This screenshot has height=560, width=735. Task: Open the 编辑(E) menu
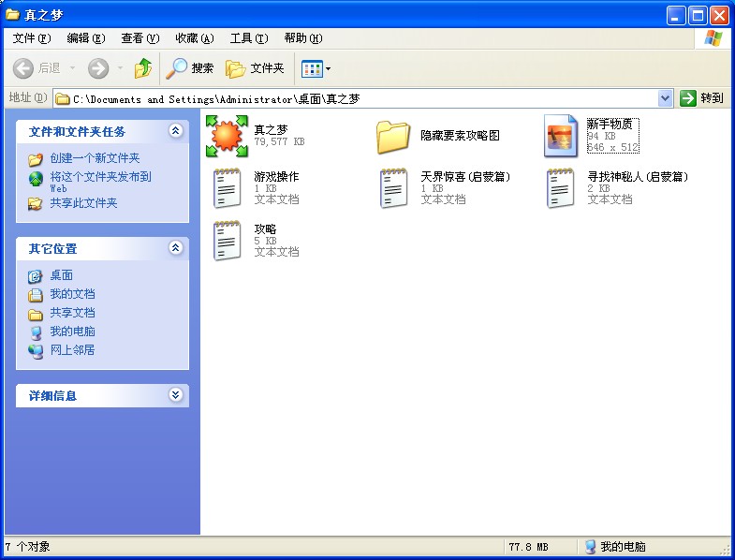(86, 38)
